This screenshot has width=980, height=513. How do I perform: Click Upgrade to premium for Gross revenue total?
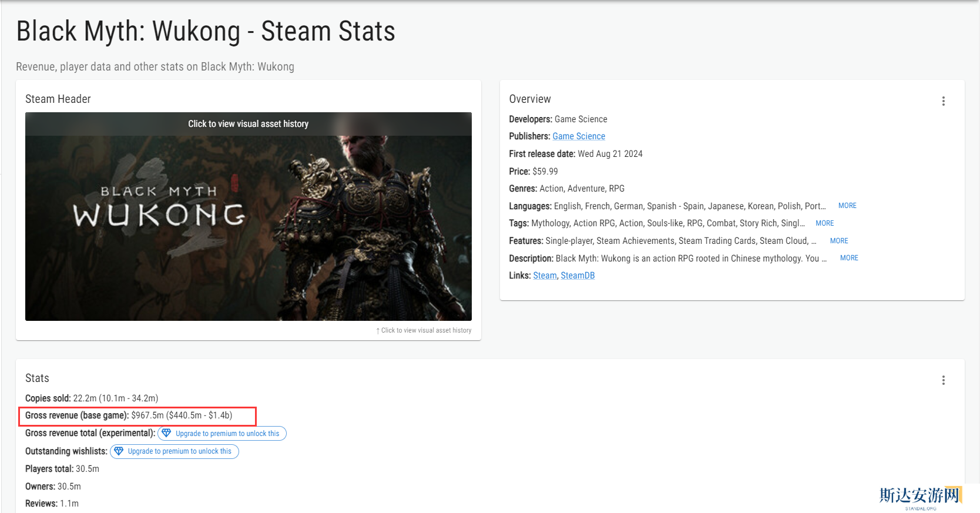tap(227, 434)
